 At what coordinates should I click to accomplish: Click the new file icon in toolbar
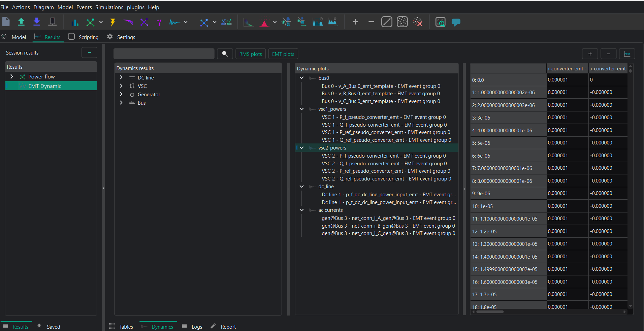tap(6, 22)
